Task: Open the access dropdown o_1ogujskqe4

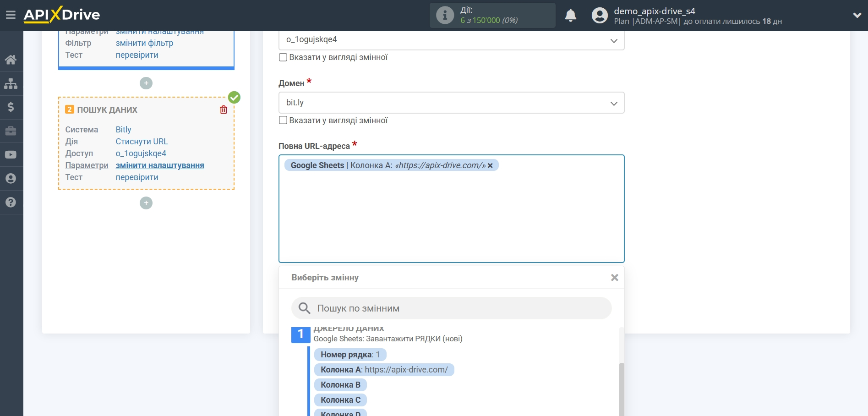Action: [451, 40]
